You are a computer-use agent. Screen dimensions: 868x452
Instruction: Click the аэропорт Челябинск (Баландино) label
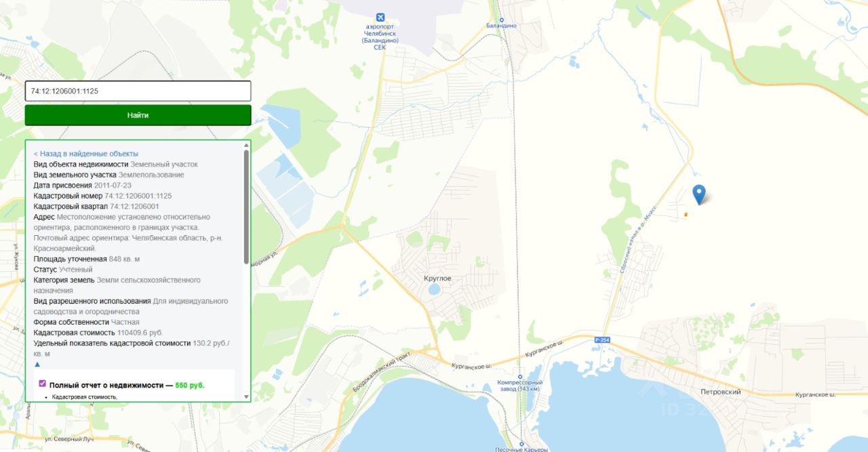(x=380, y=37)
